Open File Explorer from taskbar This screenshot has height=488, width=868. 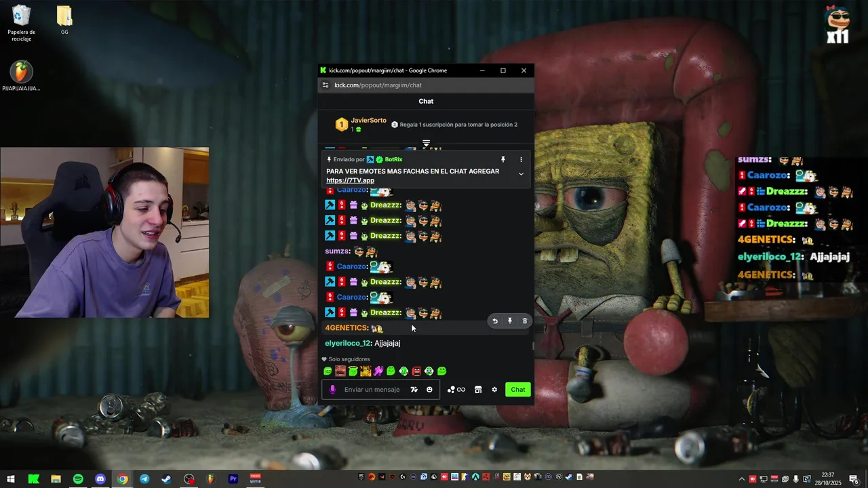click(56, 479)
